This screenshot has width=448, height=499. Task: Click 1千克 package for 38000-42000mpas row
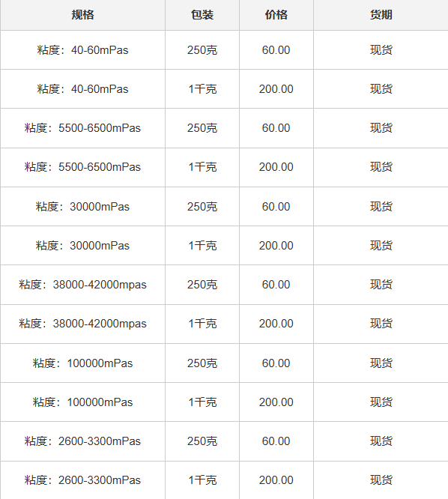(202, 324)
